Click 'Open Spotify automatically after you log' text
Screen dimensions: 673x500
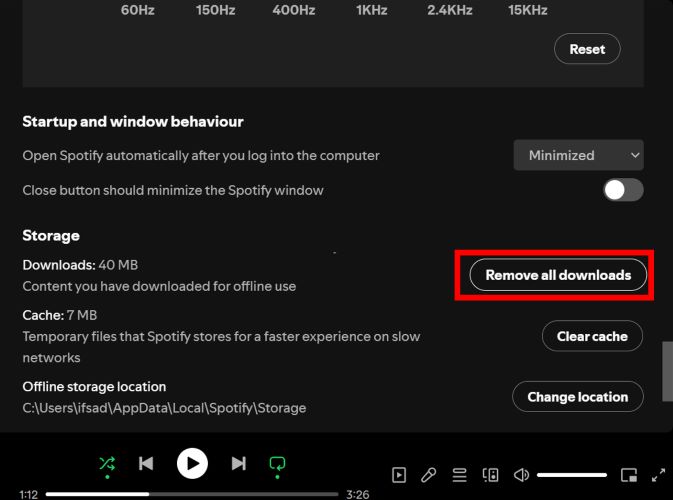click(x=201, y=155)
